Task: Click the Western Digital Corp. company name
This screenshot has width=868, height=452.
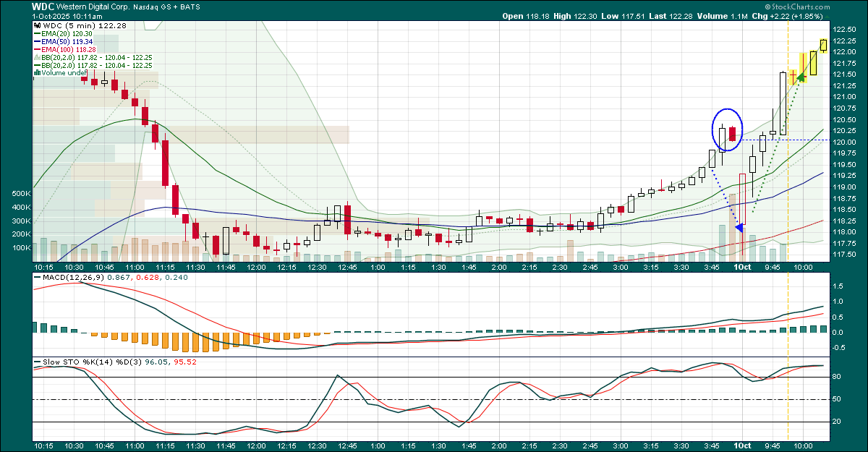Action: click(x=93, y=5)
